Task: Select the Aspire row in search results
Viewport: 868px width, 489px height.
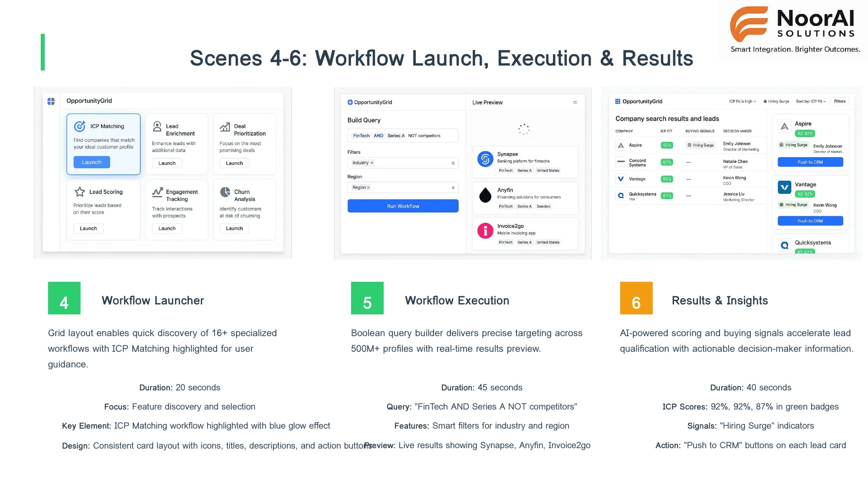Action: pos(635,145)
